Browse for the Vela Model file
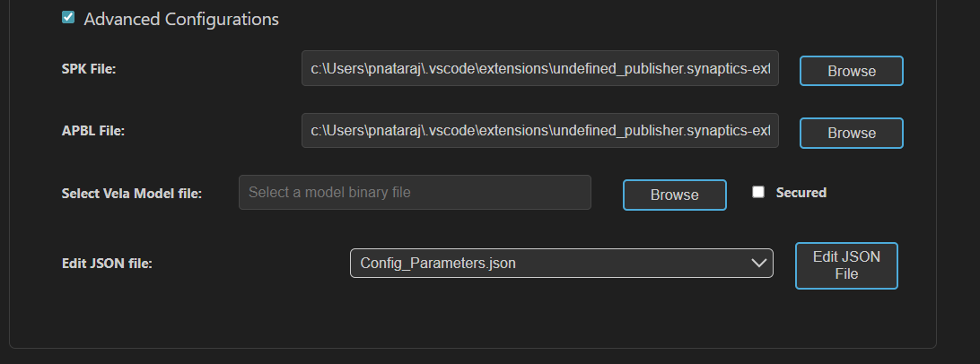The image size is (980, 364). 674,195
